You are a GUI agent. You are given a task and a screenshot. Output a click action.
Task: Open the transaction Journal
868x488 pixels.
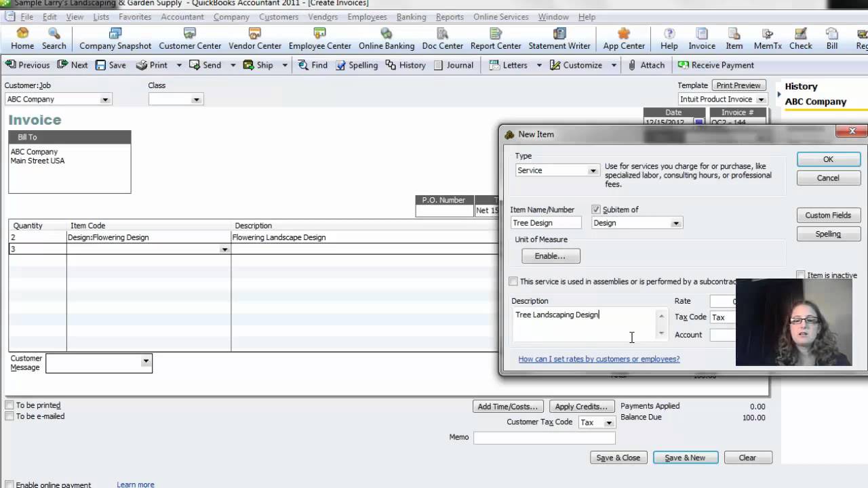pos(453,65)
